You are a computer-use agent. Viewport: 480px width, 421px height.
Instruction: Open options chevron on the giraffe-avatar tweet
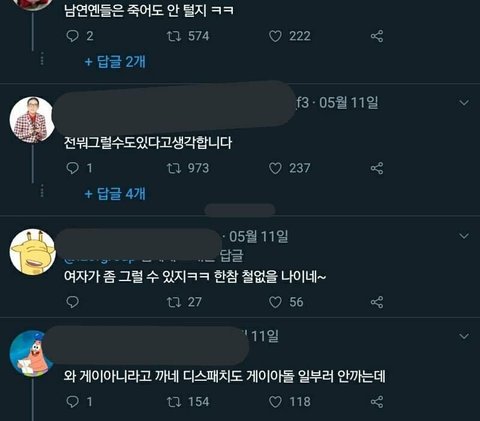click(464, 236)
